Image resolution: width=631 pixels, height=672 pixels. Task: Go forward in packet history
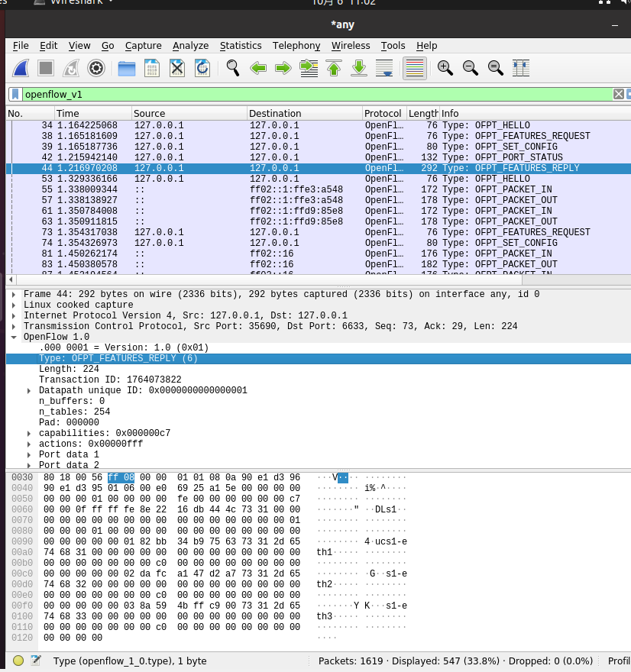283,68
